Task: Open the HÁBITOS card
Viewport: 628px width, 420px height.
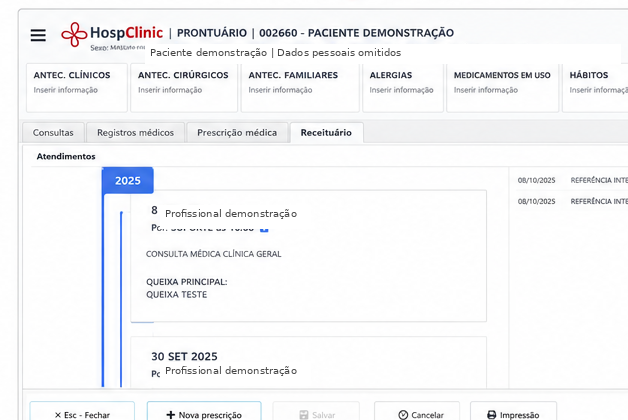Action: pos(595,88)
